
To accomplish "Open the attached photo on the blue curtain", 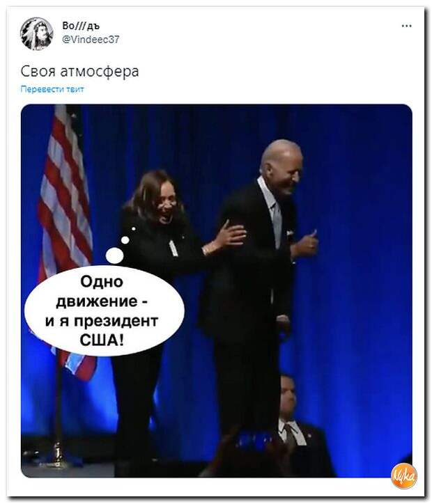I will (217, 290).
